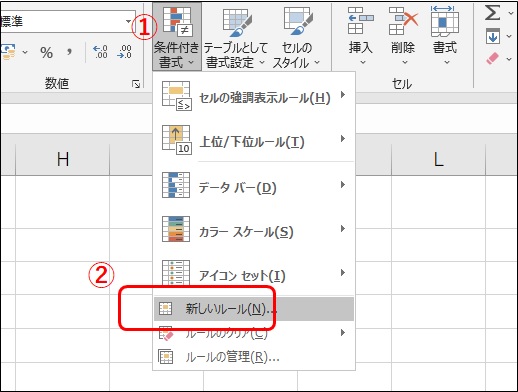Open セルのスタイル gallery
This screenshot has height=392, width=518.
point(297,37)
